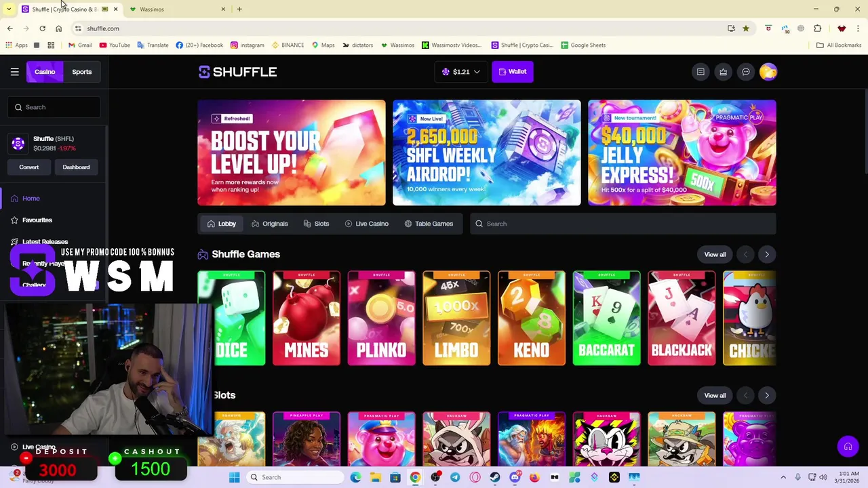
Task: Click the sidebar Search field
Action: (54, 107)
